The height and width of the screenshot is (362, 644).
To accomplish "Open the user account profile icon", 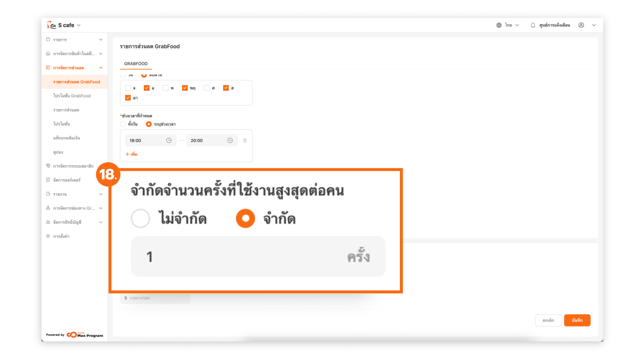I will 581,25.
